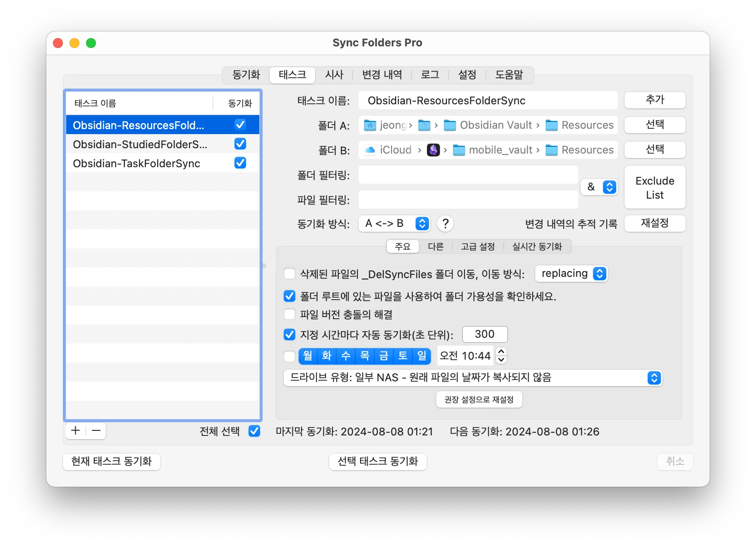Open the 로그 tab
The image size is (756, 548).
(x=430, y=75)
